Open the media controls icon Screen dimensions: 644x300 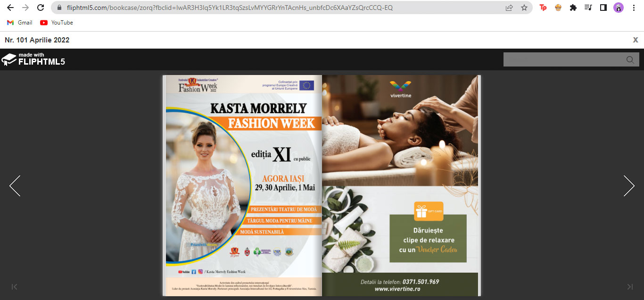[588, 8]
